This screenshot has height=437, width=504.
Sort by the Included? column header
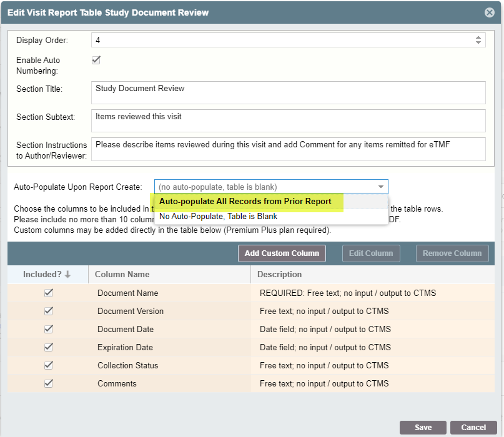coord(47,274)
